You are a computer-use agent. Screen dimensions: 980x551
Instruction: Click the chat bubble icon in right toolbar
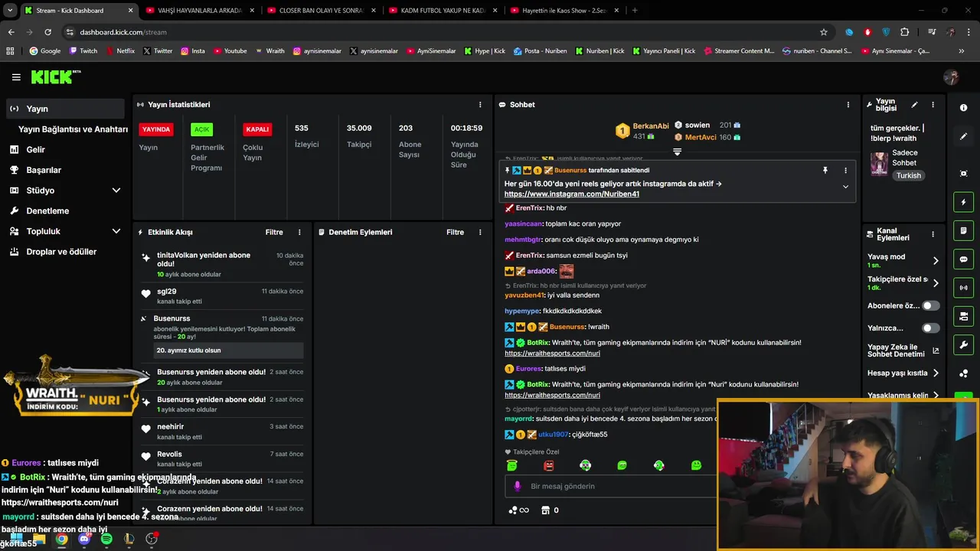[x=963, y=259]
